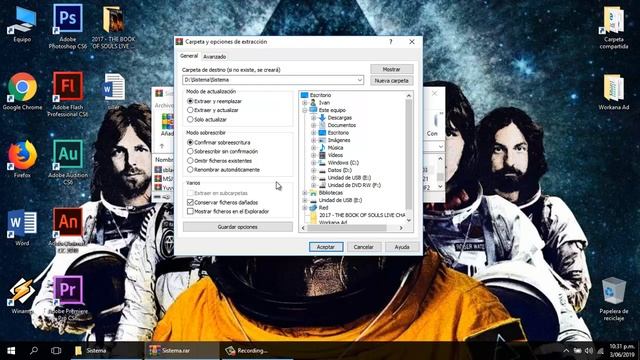Select Imágenes in the folder tree
This screenshot has width=640, height=360.
tap(339, 140)
